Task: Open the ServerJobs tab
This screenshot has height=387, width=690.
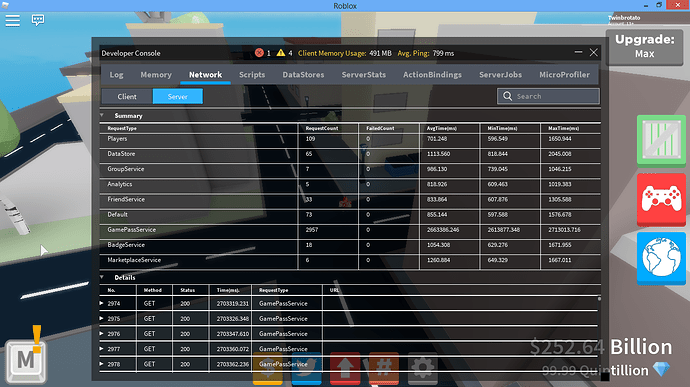Action: 500,75
